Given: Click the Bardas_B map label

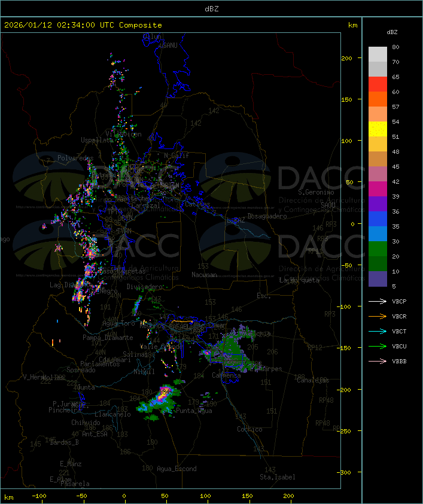Looking at the screenshot, I should (64, 442).
